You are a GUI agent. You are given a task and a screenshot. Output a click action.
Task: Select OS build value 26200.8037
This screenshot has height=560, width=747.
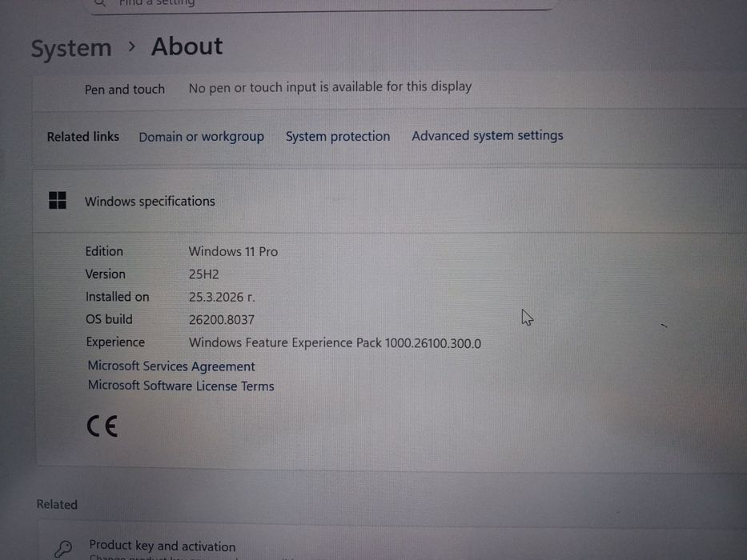pos(222,319)
